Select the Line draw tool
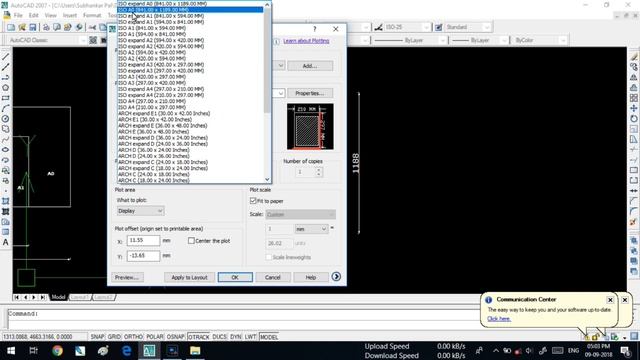The width and height of the screenshot is (640, 360). pos(6,57)
